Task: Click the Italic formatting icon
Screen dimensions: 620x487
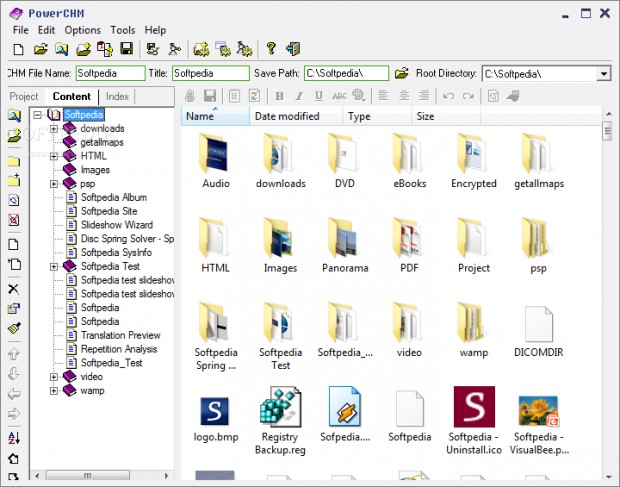Action: coord(299,96)
